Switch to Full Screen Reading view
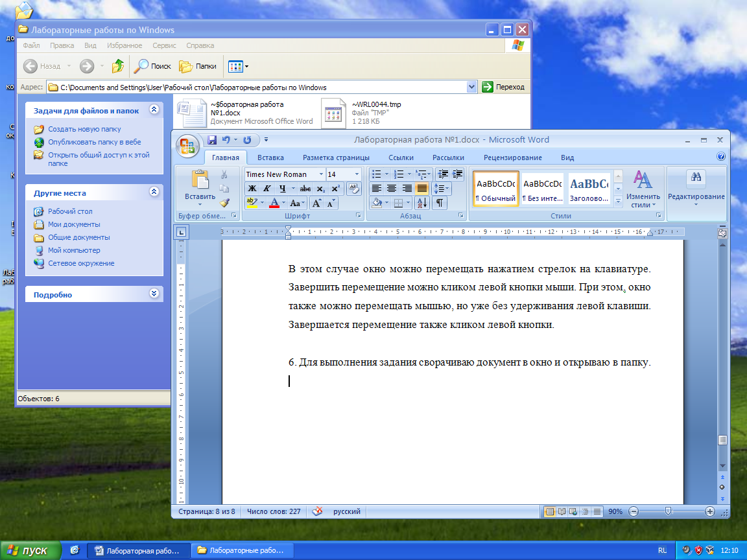747x560 pixels. click(x=562, y=511)
